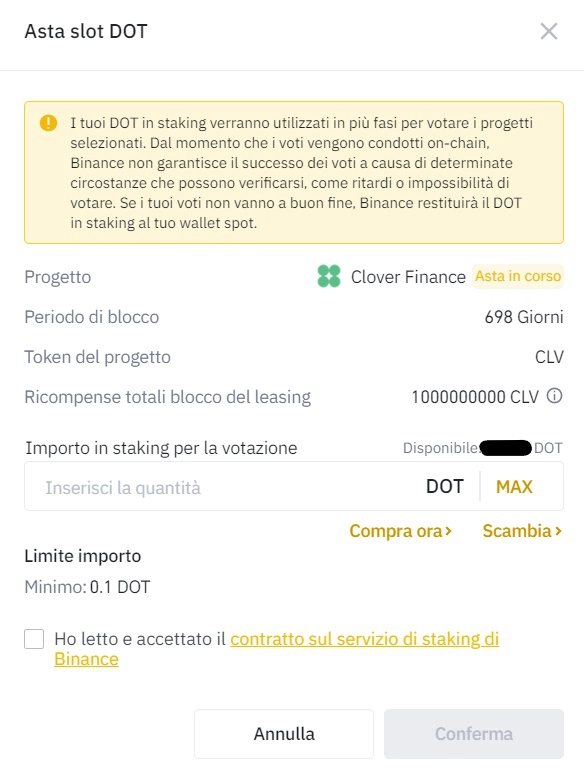Click the 698 Giorni lock period value
584x769 pixels.
(x=524, y=317)
